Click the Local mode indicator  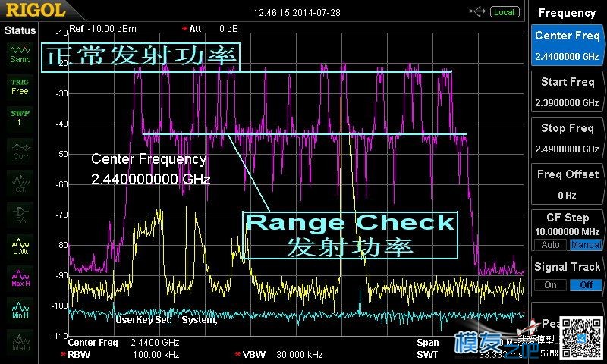(505, 12)
